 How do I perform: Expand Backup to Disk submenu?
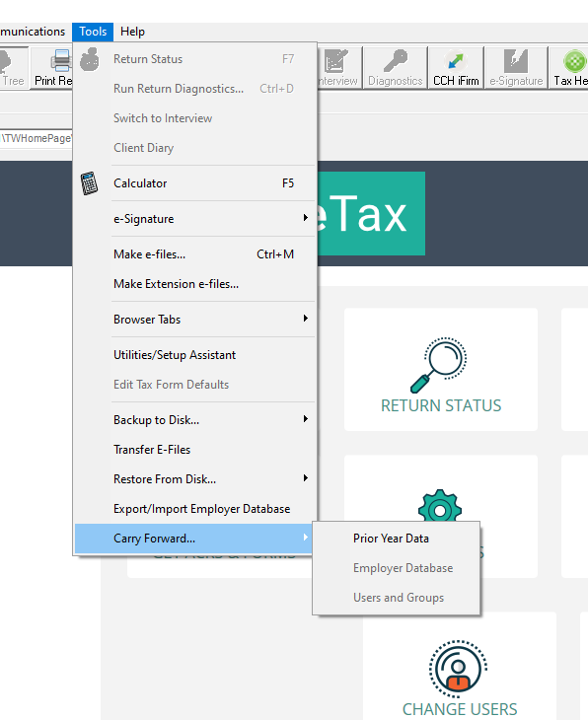(195, 420)
